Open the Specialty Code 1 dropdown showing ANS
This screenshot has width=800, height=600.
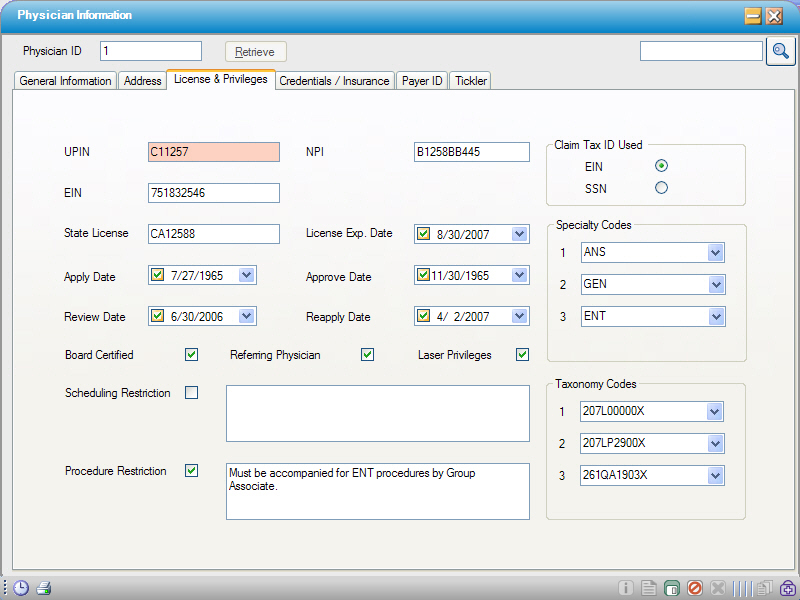[x=714, y=252]
